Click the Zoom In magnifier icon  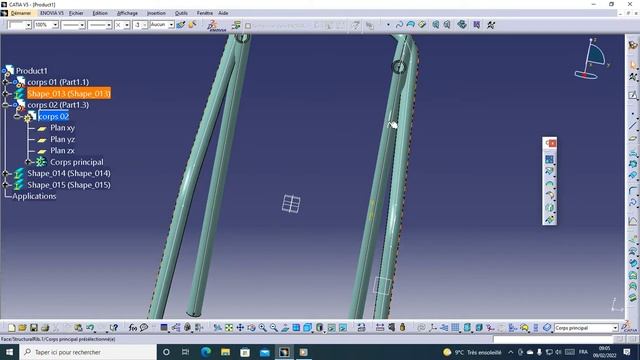pos(262,328)
